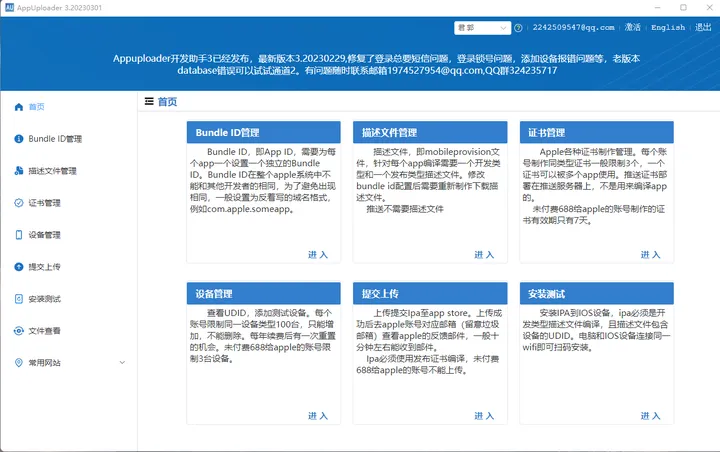The width and height of the screenshot is (720, 452).
Task: Click the 安装测试 icon in sidebar
Action: coord(19,299)
